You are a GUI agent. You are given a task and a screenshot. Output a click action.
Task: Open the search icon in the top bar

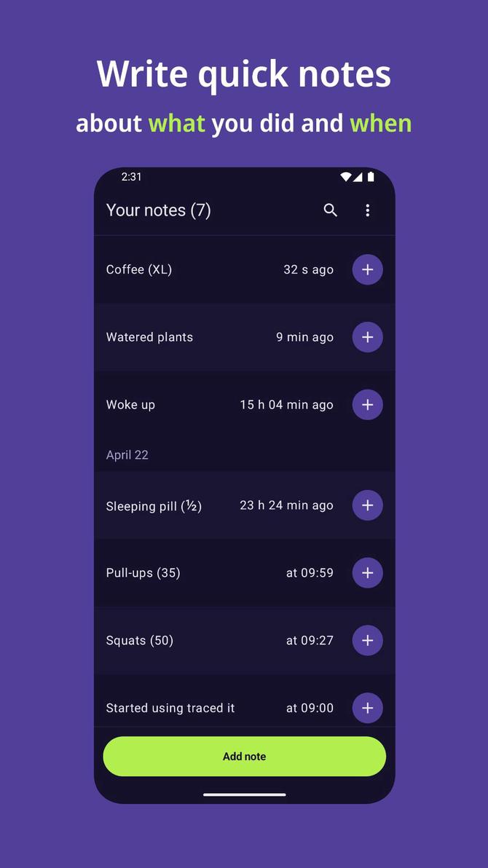330,210
